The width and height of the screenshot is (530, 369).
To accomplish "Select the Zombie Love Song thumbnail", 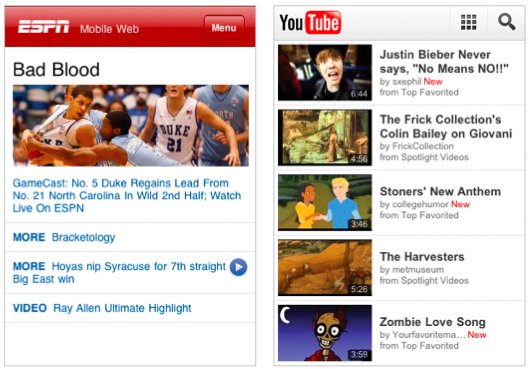I will pos(325,333).
